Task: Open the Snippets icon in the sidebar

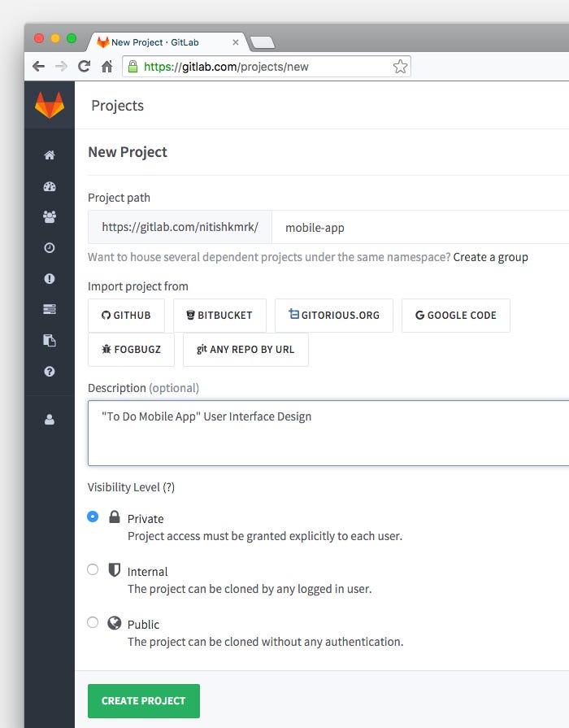Action: 49,340
